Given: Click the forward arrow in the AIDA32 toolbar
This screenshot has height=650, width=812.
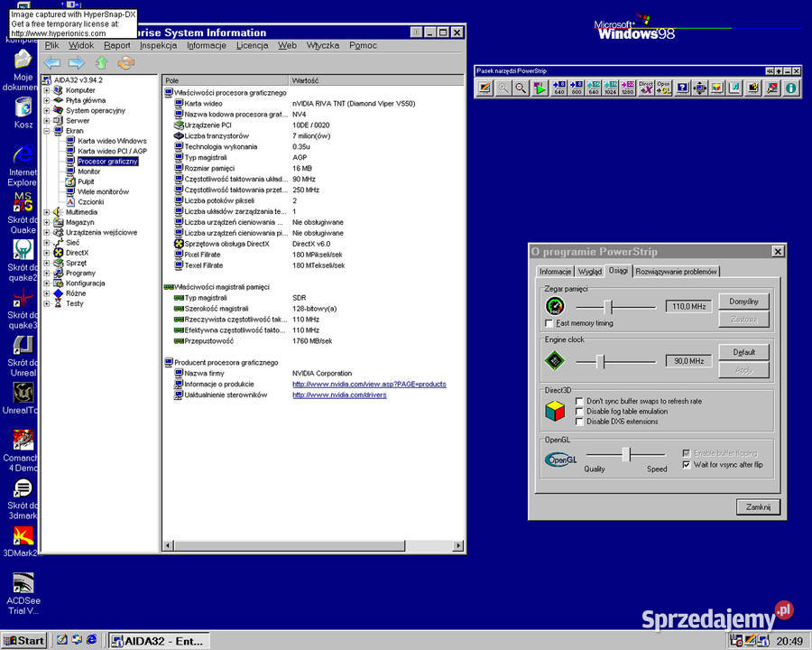Looking at the screenshot, I should click(x=77, y=62).
